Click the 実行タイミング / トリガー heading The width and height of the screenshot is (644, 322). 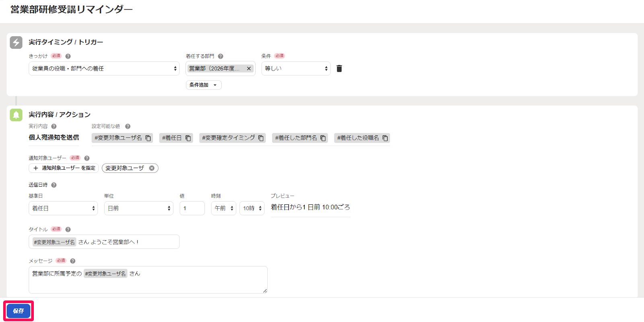pos(66,42)
